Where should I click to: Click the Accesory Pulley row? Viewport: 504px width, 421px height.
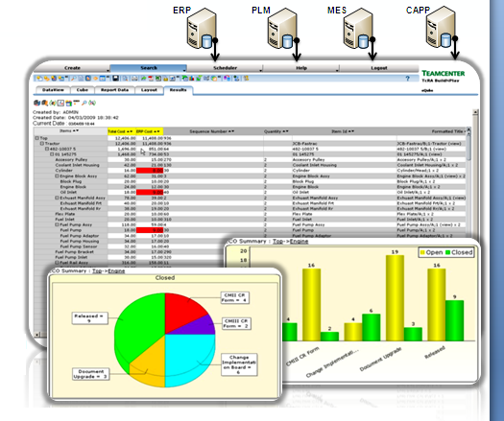(250, 159)
